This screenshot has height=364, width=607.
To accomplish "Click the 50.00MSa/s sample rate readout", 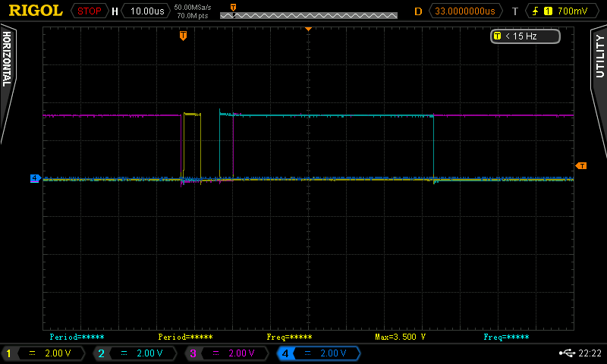I will click(x=193, y=7).
